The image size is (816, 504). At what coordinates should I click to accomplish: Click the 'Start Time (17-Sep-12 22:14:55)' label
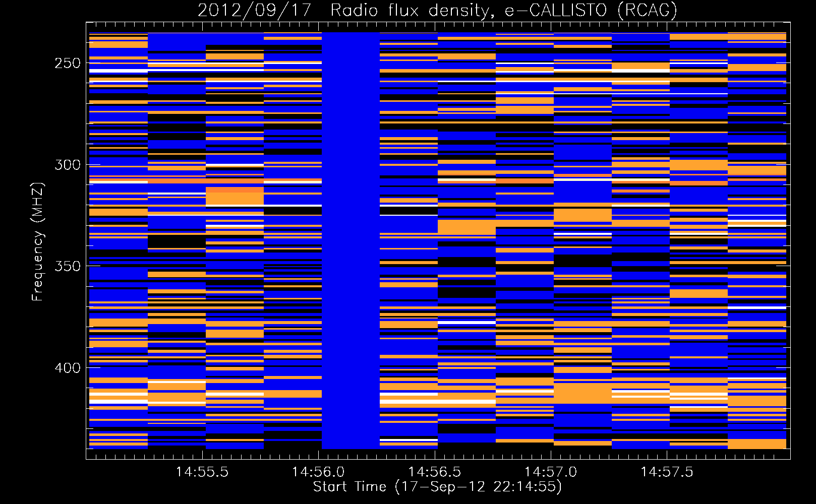[x=437, y=487]
